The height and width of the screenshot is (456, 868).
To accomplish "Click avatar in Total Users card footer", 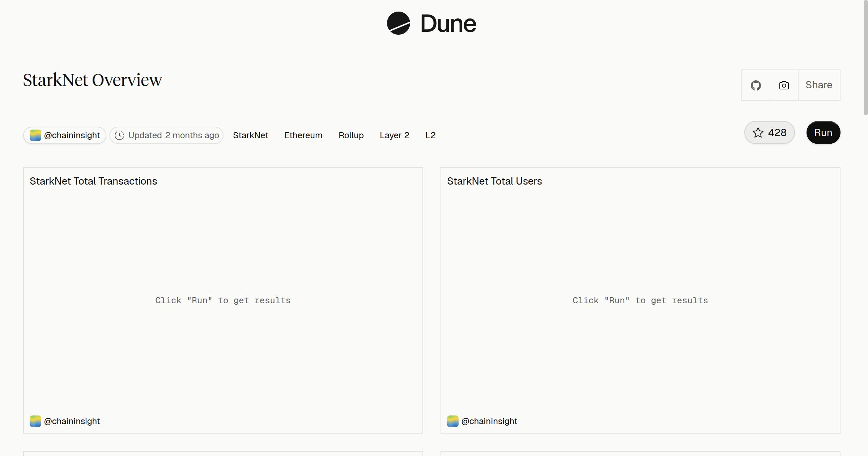I will coord(453,421).
